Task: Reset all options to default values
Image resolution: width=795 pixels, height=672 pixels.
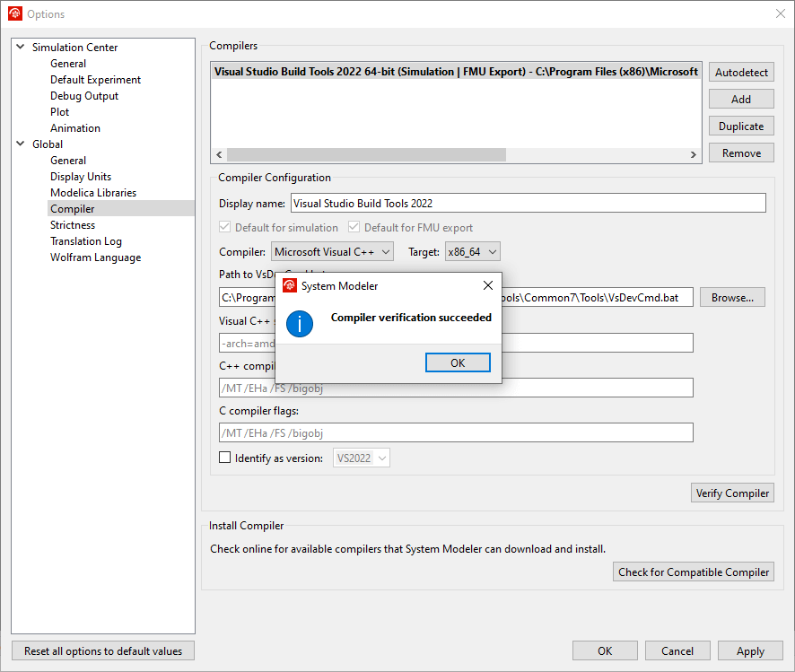Action: 103,650
